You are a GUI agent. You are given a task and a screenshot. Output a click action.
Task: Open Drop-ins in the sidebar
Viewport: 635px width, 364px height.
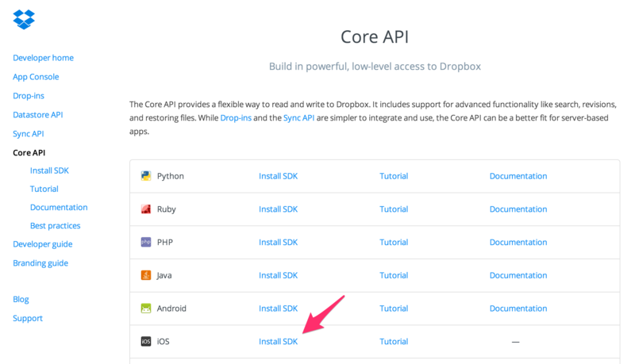pos(29,96)
